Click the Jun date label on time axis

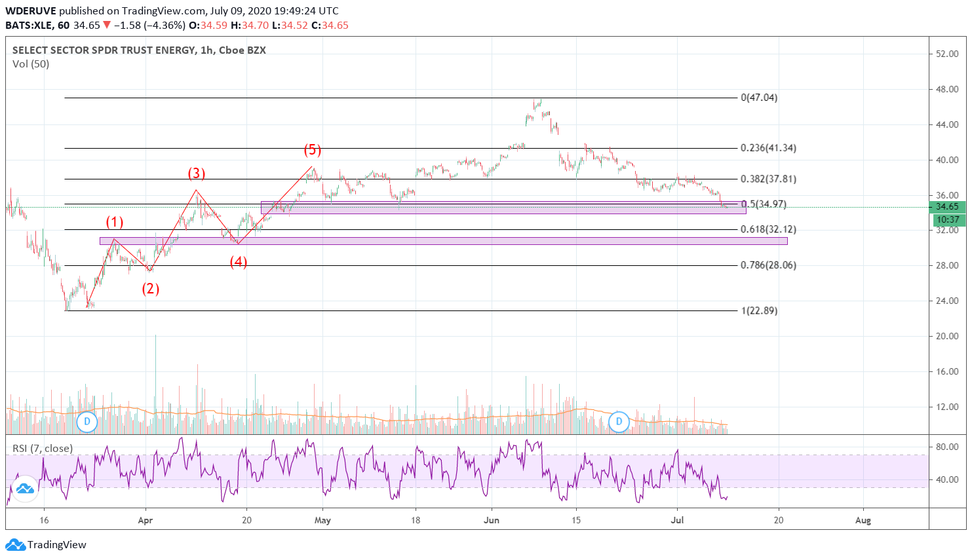click(x=492, y=521)
